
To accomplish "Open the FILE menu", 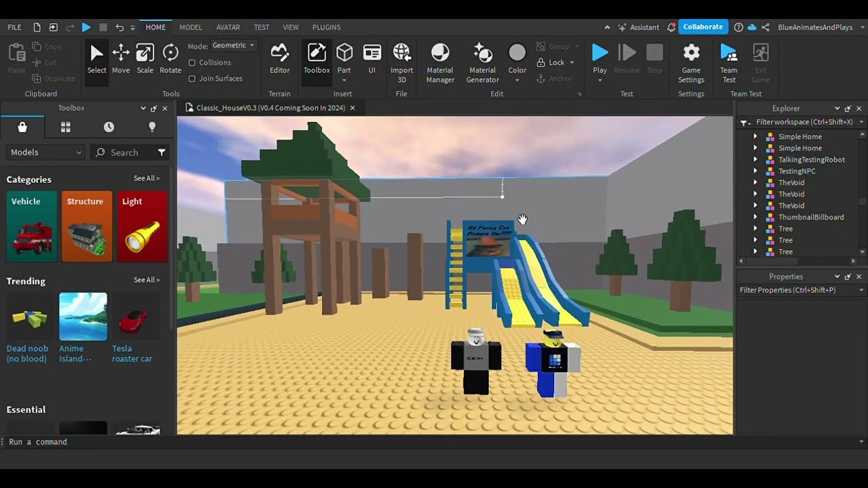I will (x=14, y=27).
